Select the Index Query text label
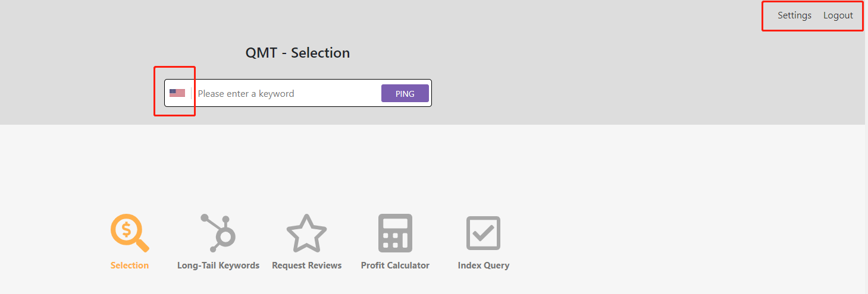This screenshot has width=868, height=294. (x=483, y=265)
